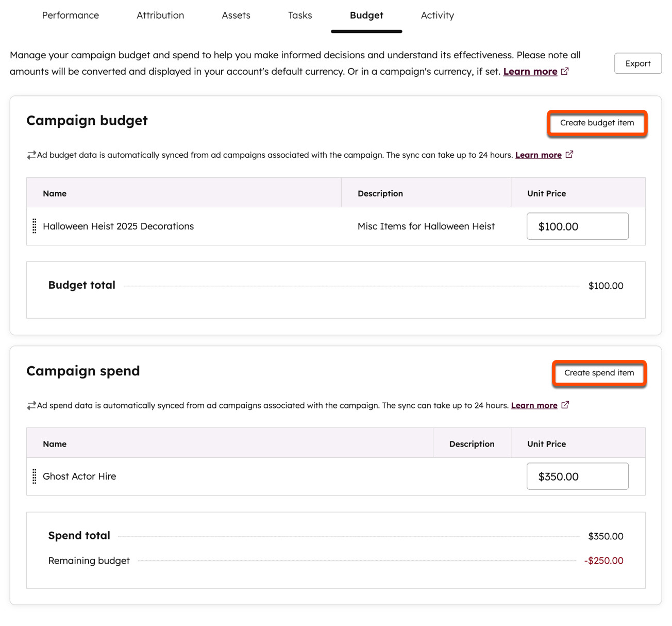Open Learn more about ad budget sync

[538, 154]
